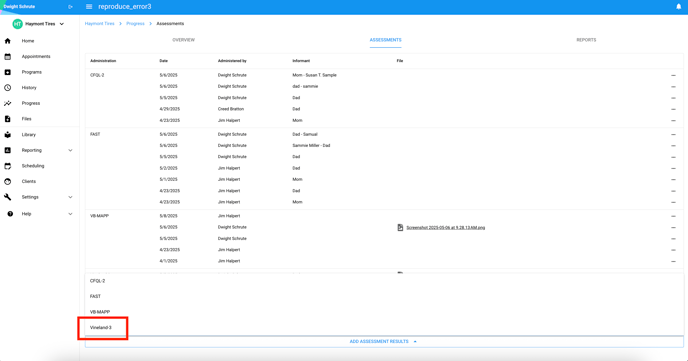Click the dash icon on the CFQL-2 4/23/2025 row
Image resolution: width=688 pixels, height=361 pixels.
[x=673, y=121]
